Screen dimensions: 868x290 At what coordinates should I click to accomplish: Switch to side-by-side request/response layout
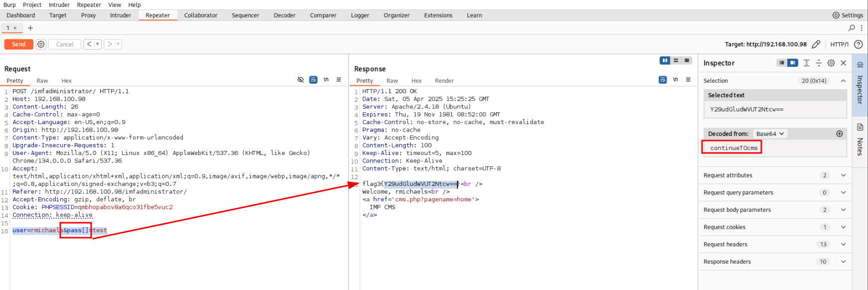click(x=665, y=60)
